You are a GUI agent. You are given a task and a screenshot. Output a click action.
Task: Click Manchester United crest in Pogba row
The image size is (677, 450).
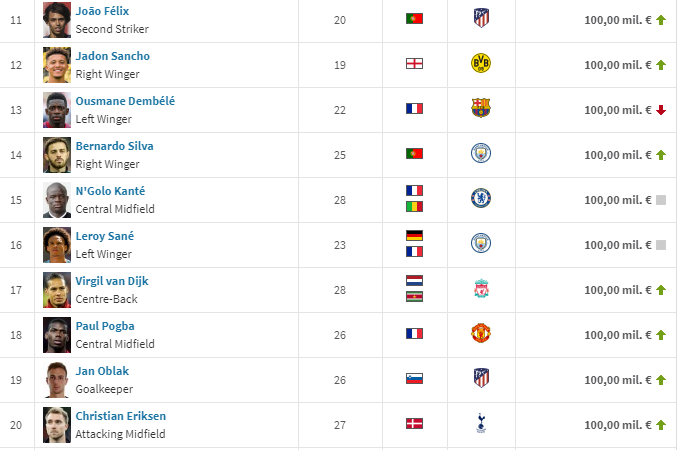[481, 334]
